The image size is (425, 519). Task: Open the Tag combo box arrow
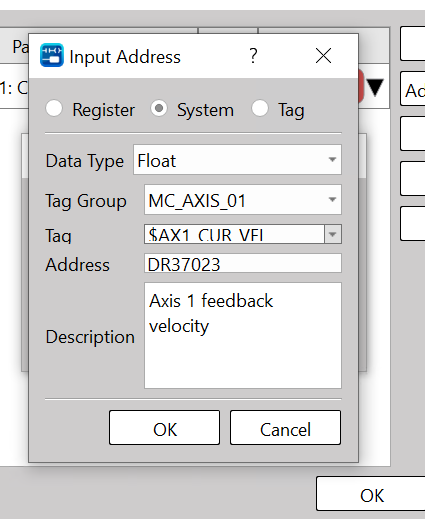coord(333,234)
